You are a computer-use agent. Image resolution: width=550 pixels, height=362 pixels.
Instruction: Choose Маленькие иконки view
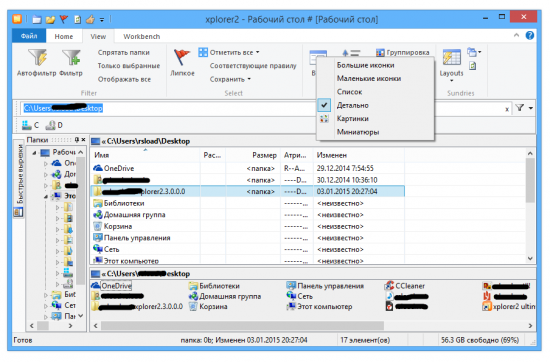coord(375,79)
